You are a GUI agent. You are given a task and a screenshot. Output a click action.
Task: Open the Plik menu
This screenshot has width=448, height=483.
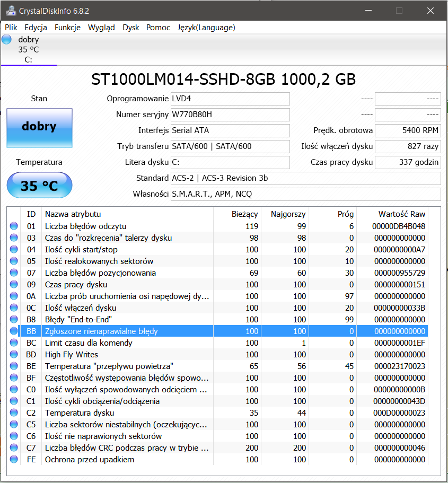pyautogui.click(x=11, y=28)
